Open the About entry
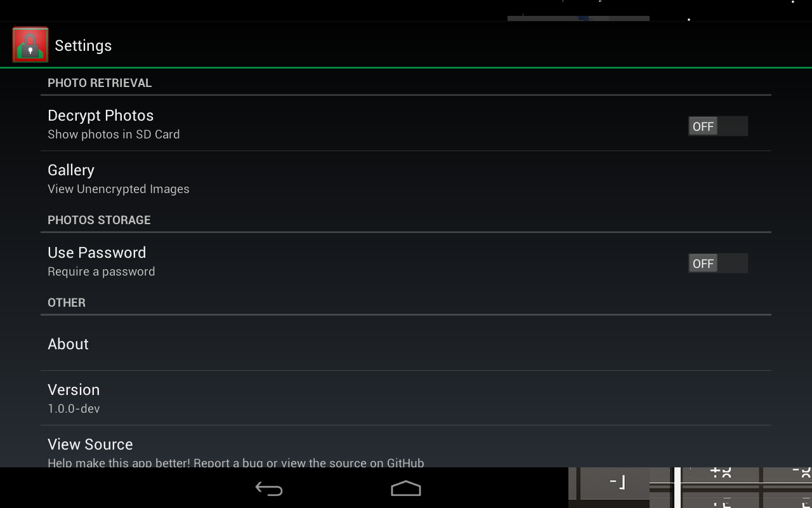 click(406, 344)
